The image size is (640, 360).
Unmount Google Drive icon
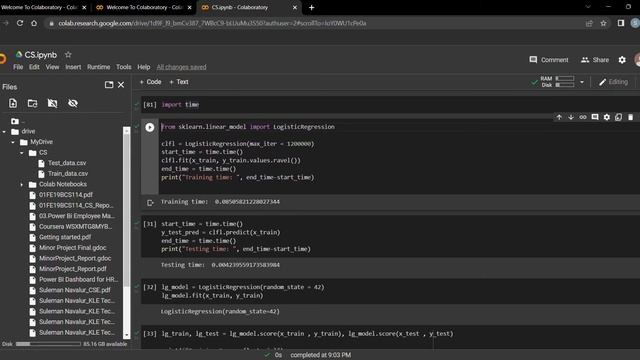pyautogui.click(x=53, y=103)
